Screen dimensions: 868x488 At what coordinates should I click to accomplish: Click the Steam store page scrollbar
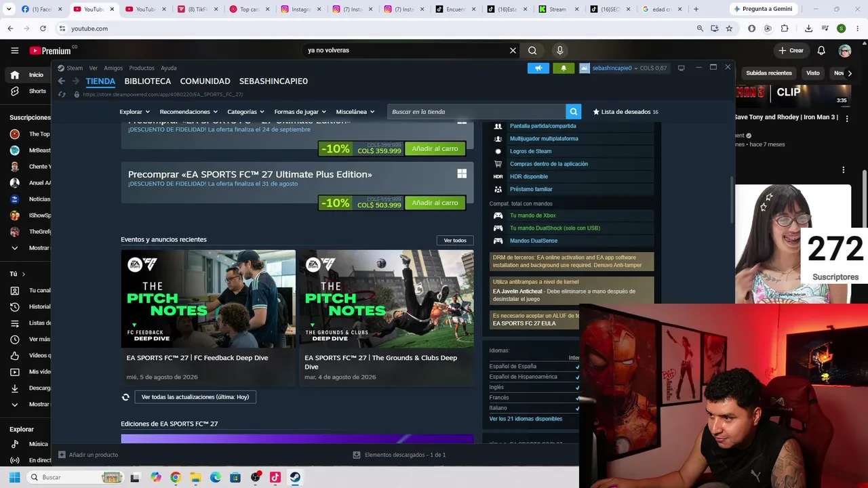click(732, 199)
